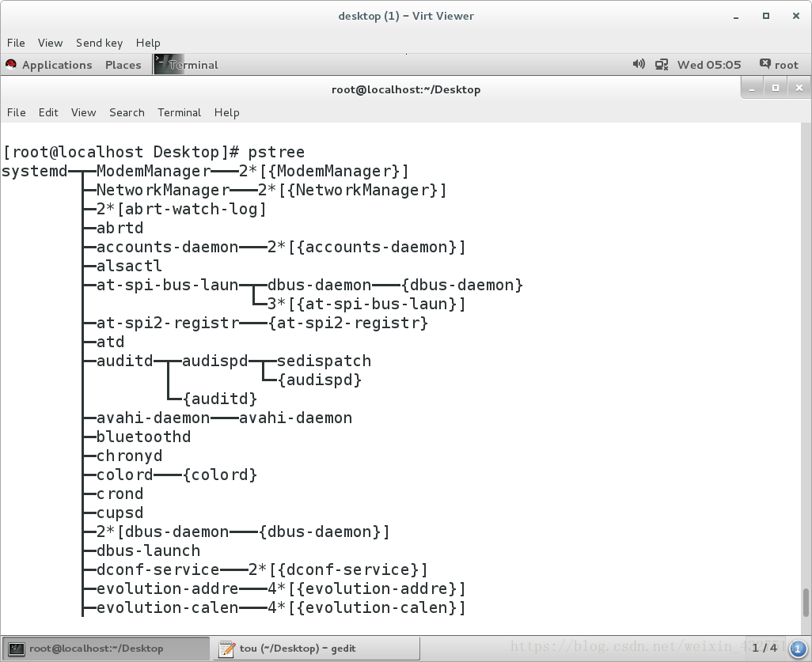Open the volume speaker icon
Screen dimensions: 812x662
[x=639, y=64]
